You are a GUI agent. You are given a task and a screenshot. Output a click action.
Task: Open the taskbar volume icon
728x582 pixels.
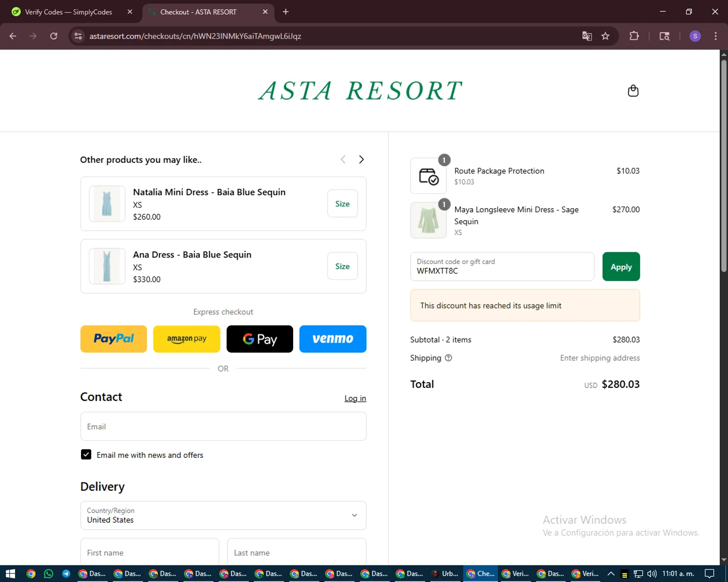coord(652,574)
